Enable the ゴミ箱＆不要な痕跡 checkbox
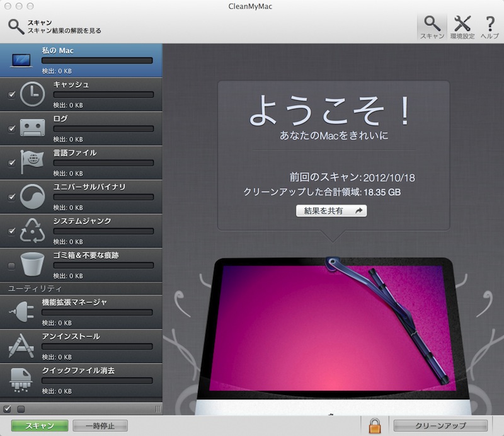This screenshot has height=436, width=504. tap(11, 266)
